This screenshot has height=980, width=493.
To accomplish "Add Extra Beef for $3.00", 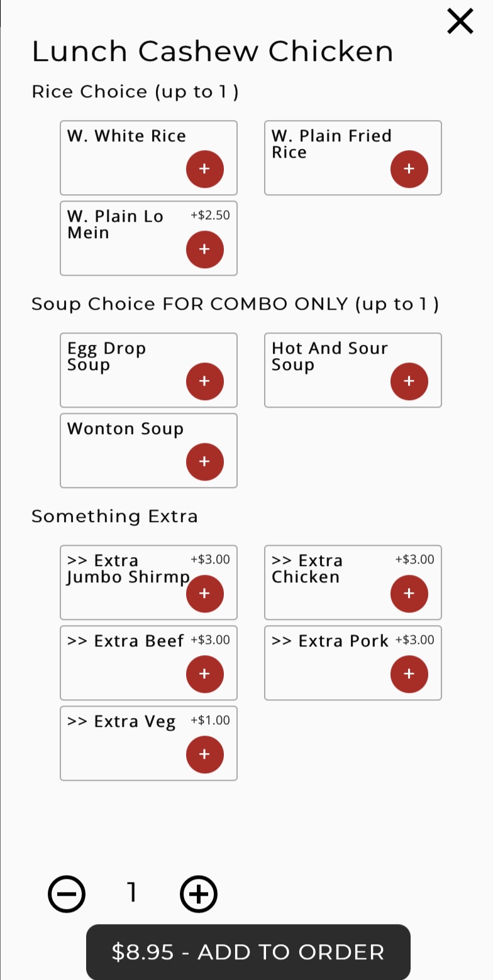I will (204, 674).
